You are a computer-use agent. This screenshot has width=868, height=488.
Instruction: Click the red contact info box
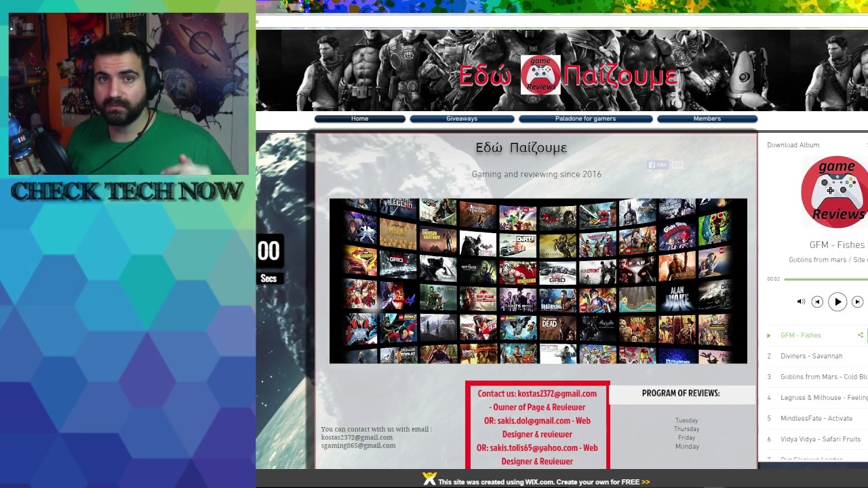point(537,426)
